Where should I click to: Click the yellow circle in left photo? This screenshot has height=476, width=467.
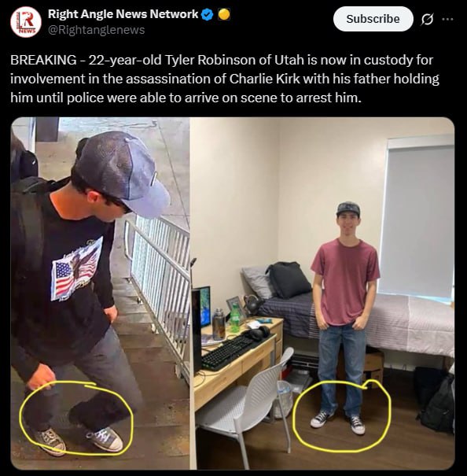[76, 419]
